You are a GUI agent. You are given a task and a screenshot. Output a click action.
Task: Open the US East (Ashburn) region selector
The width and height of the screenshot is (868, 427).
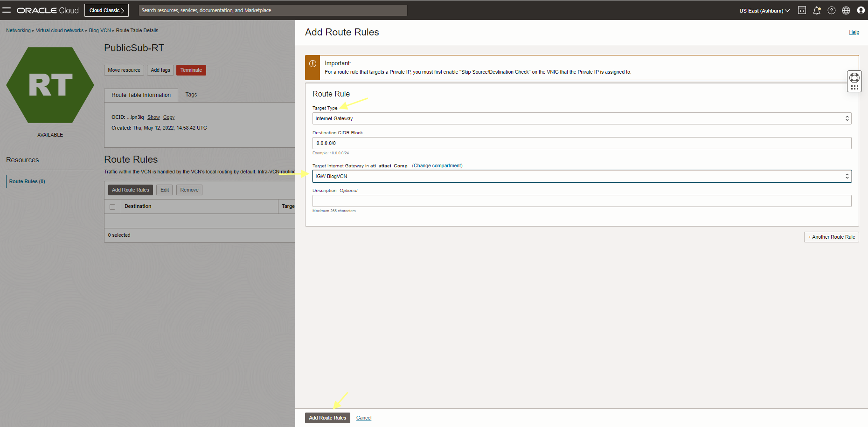pyautogui.click(x=764, y=11)
